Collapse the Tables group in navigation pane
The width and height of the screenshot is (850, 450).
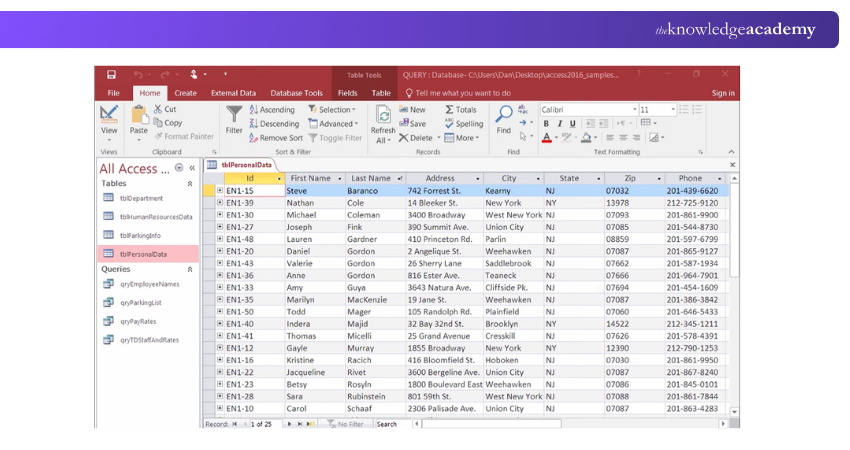click(190, 184)
